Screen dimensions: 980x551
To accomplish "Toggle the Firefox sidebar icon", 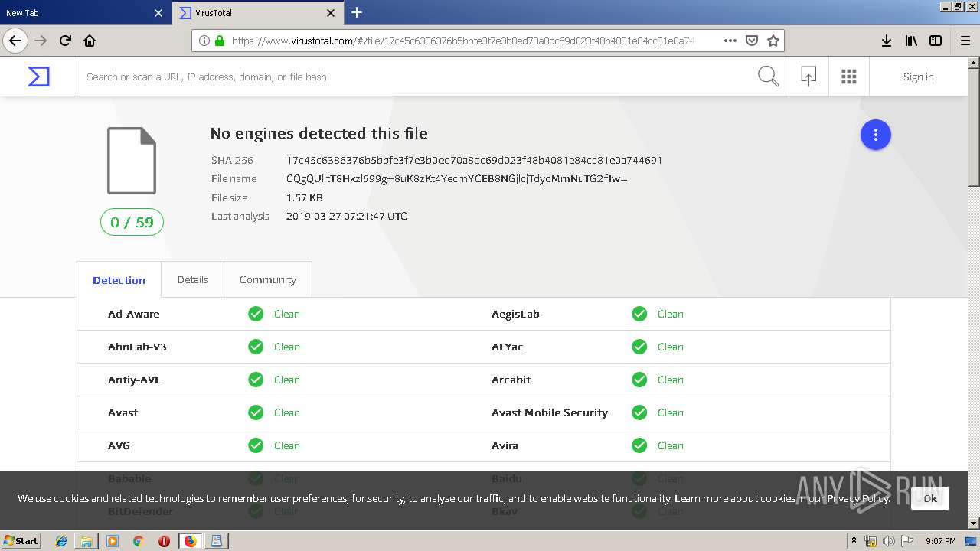I will click(x=936, y=41).
